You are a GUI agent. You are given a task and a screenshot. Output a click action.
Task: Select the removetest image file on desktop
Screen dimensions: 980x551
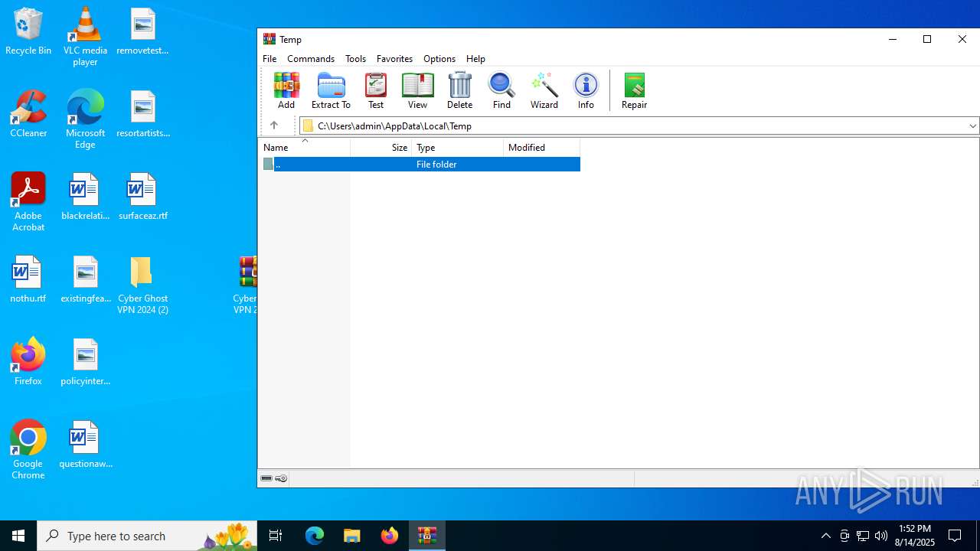[142, 31]
